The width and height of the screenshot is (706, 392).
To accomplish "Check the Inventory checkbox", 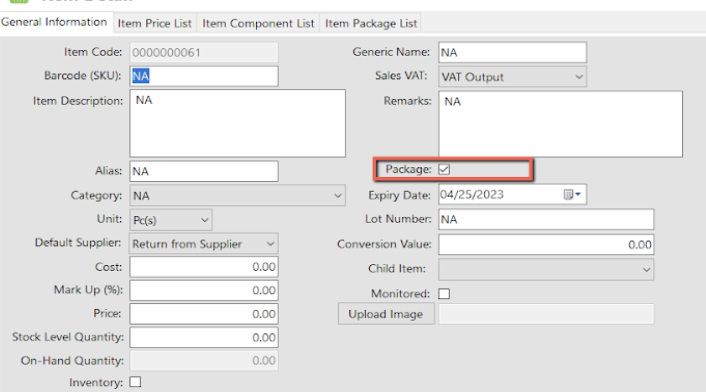I will 135,382.
